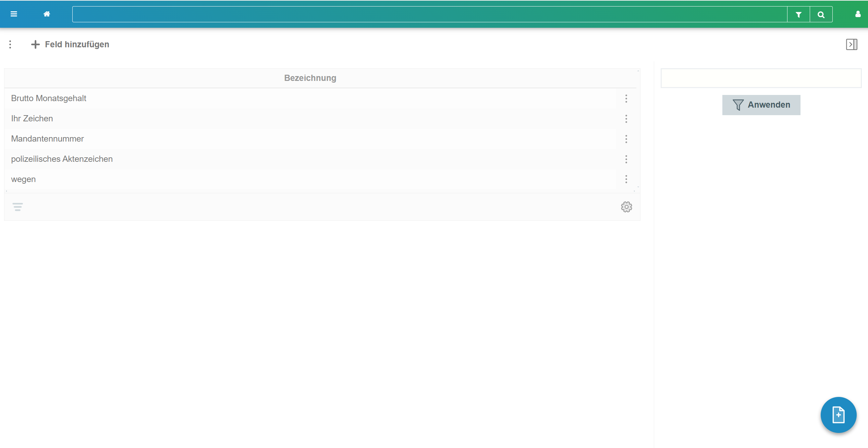Go to the home page icon
868x448 pixels.
coord(47,14)
